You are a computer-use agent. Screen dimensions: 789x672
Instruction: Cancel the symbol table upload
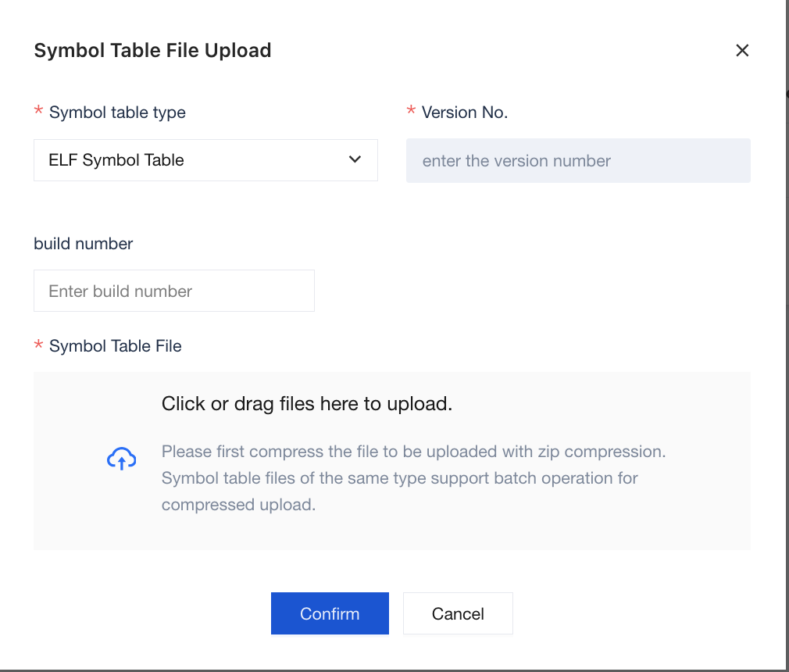click(x=458, y=613)
